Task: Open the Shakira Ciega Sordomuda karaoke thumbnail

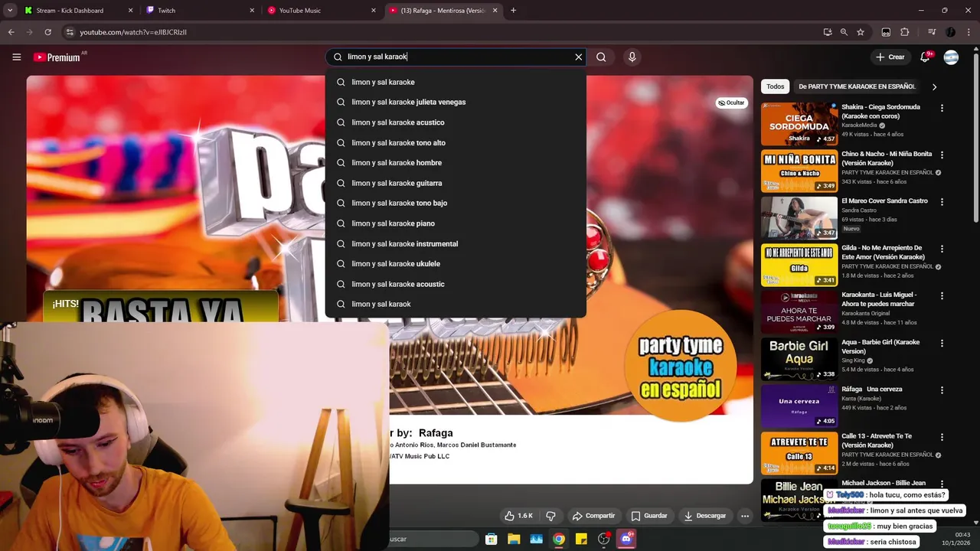Action: tap(799, 124)
